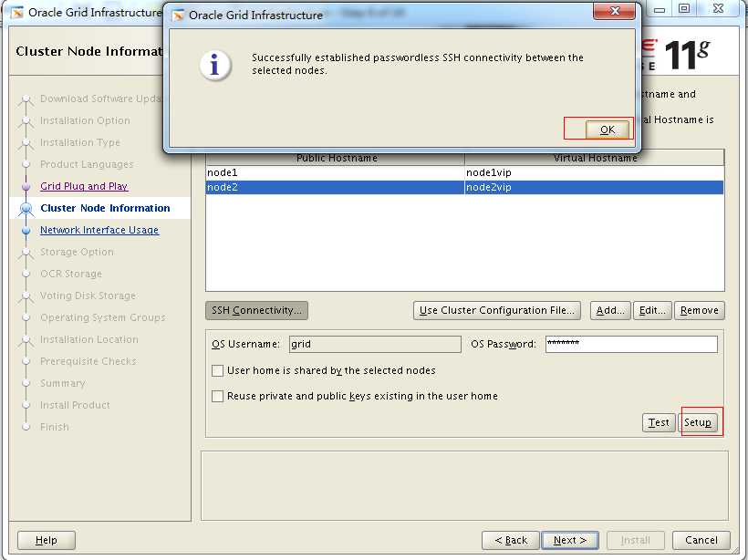Focus the OS Username field

click(x=375, y=344)
